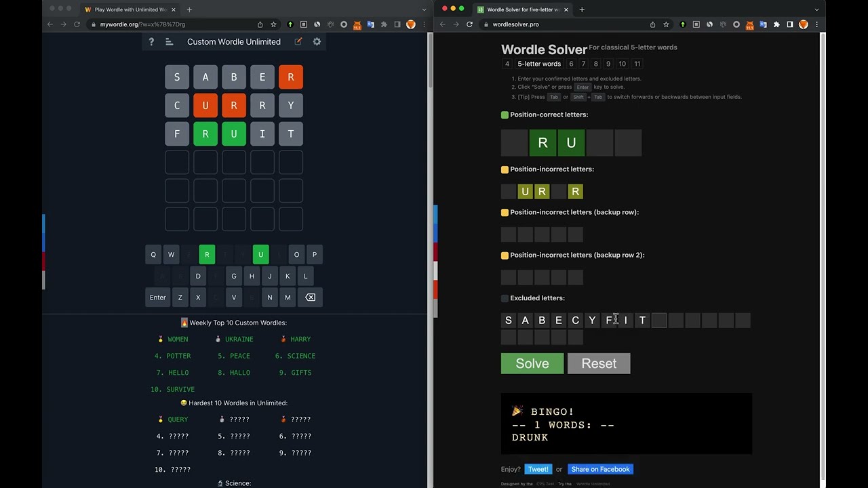The height and width of the screenshot is (488, 868).
Task: Click the green R position-correct box
Action: (542, 143)
